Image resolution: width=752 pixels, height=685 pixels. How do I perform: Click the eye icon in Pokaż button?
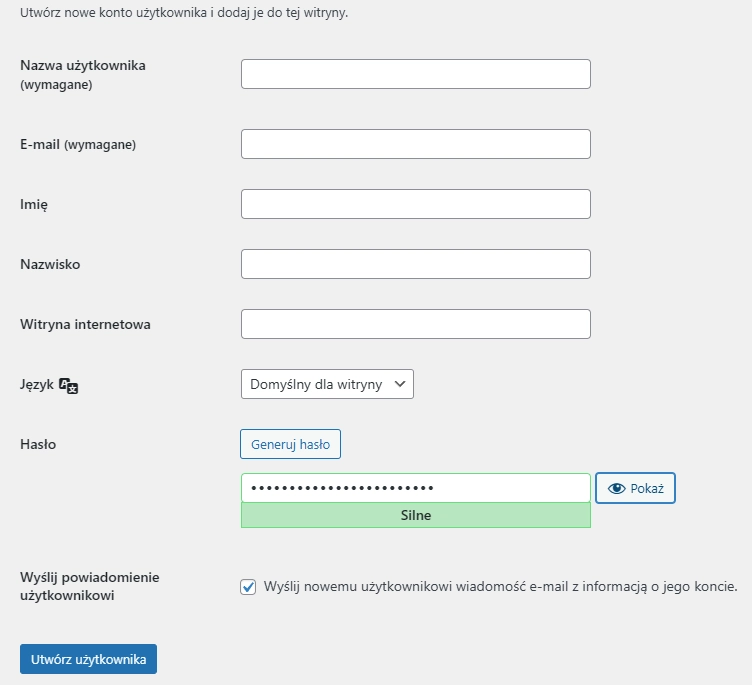[616, 488]
